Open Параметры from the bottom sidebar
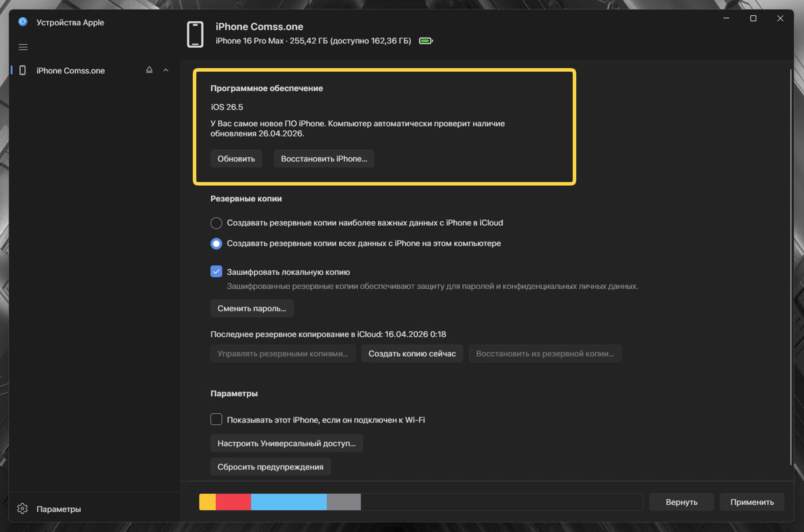 [x=58, y=509]
